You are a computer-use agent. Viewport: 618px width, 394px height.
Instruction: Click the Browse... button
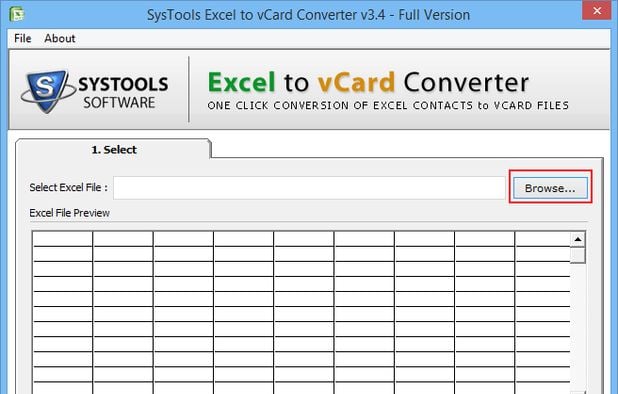(550, 188)
